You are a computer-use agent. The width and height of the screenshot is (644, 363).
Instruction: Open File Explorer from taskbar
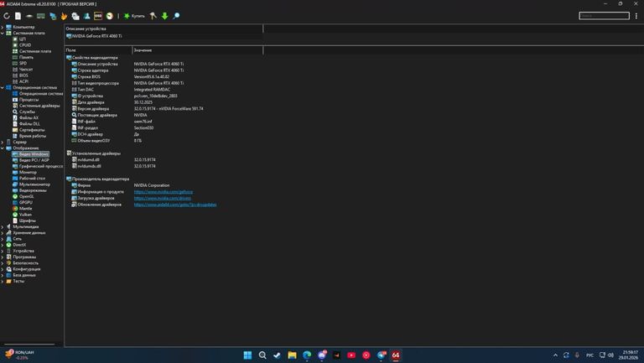click(x=292, y=355)
